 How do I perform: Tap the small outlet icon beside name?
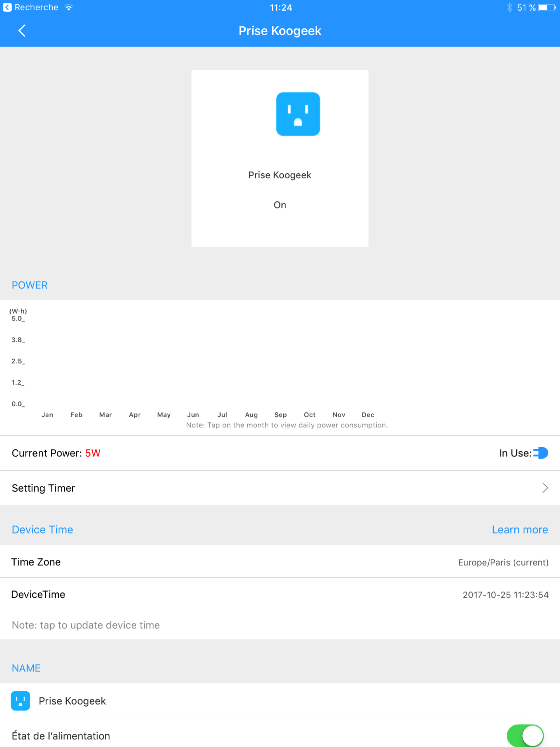tap(20, 701)
